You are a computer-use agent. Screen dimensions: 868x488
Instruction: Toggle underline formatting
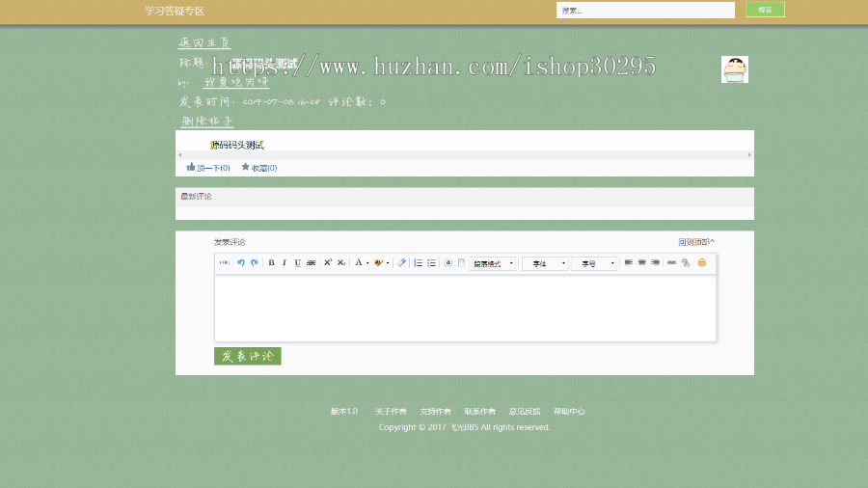tap(298, 263)
